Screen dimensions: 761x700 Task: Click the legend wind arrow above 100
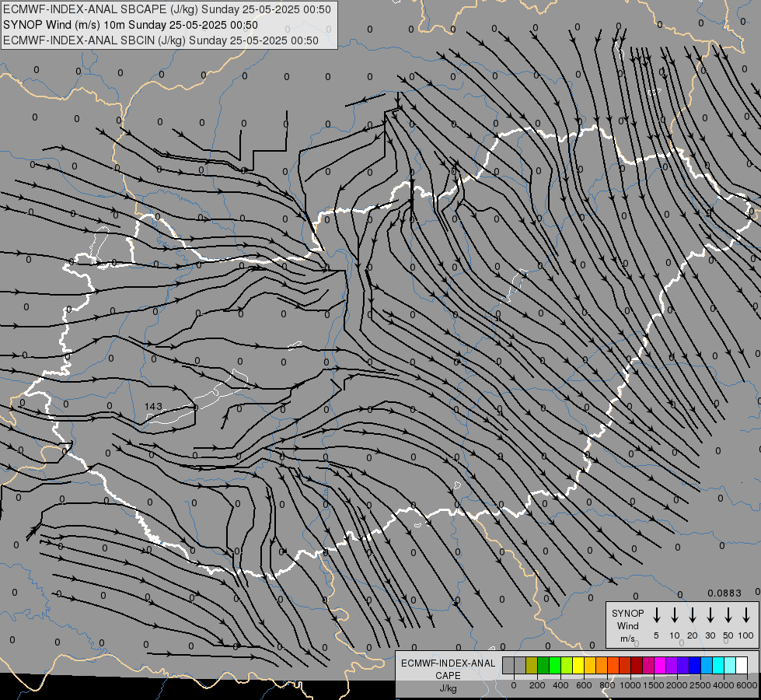click(x=746, y=615)
